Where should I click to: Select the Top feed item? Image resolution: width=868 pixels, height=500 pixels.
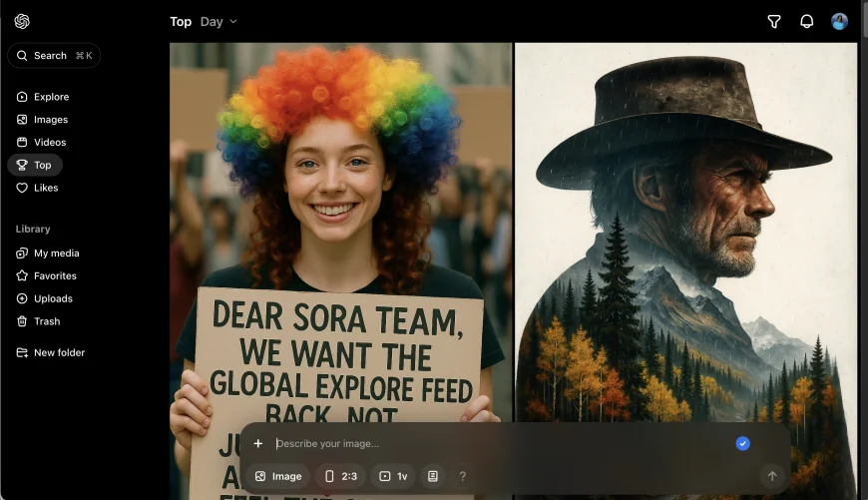coord(35,165)
